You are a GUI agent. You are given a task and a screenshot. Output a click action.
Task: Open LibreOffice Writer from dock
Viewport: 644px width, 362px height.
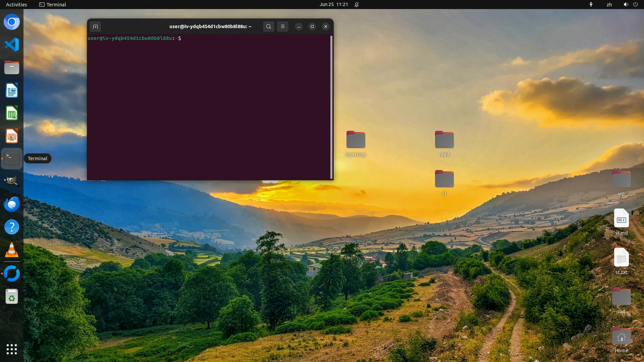pyautogui.click(x=12, y=90)
